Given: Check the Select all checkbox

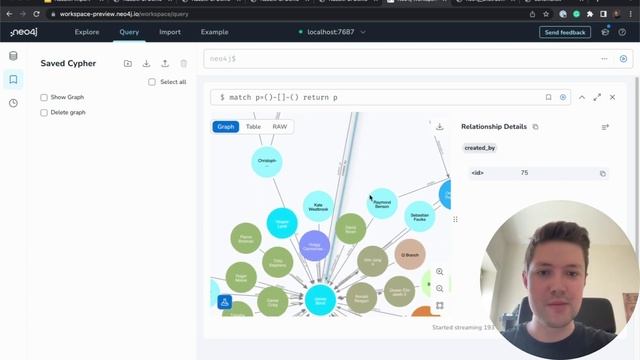Looking at the screenshot, I should (152, 82).
